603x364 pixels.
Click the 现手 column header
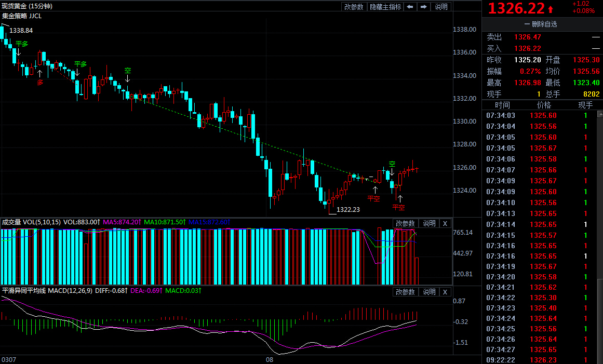585,105
